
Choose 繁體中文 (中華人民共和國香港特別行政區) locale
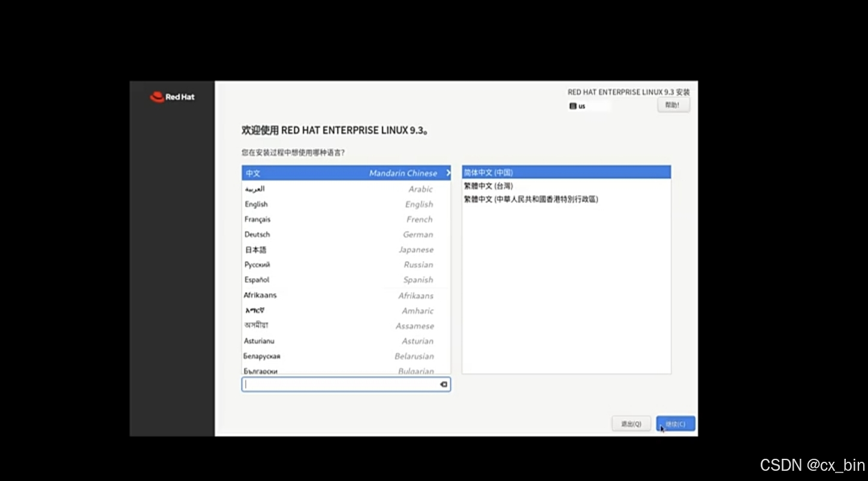pos(566,199)
